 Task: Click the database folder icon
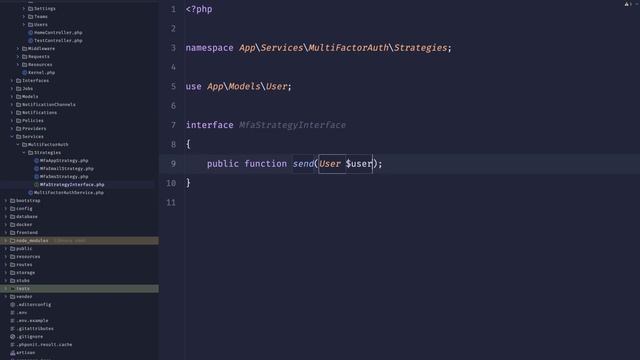13,216
